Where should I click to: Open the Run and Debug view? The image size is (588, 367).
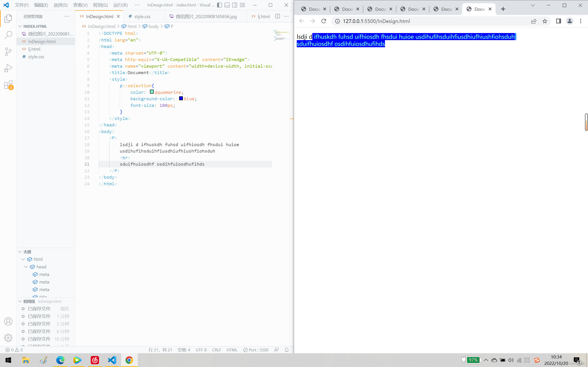coord(8,68)
